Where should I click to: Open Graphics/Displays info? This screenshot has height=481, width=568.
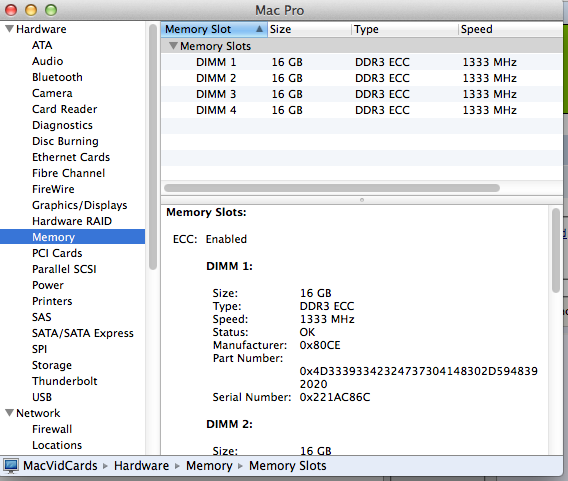[80, 205]
